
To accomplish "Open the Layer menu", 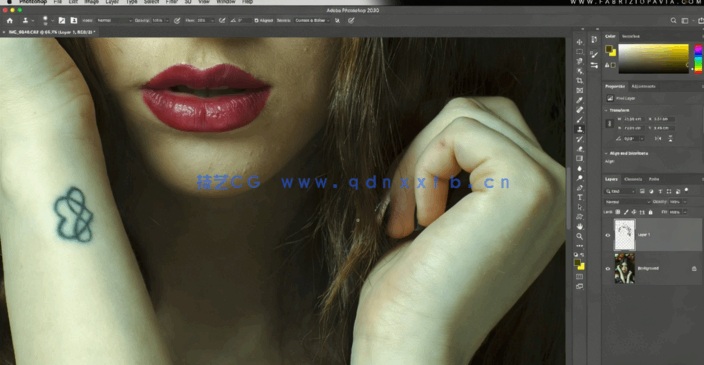I will tap(112, 2).
